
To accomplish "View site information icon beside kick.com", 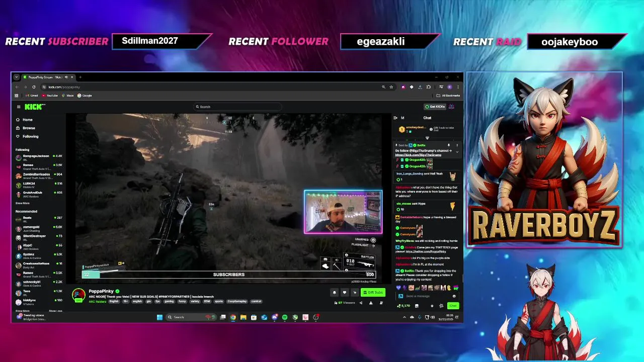I will (x=44, y=87).
